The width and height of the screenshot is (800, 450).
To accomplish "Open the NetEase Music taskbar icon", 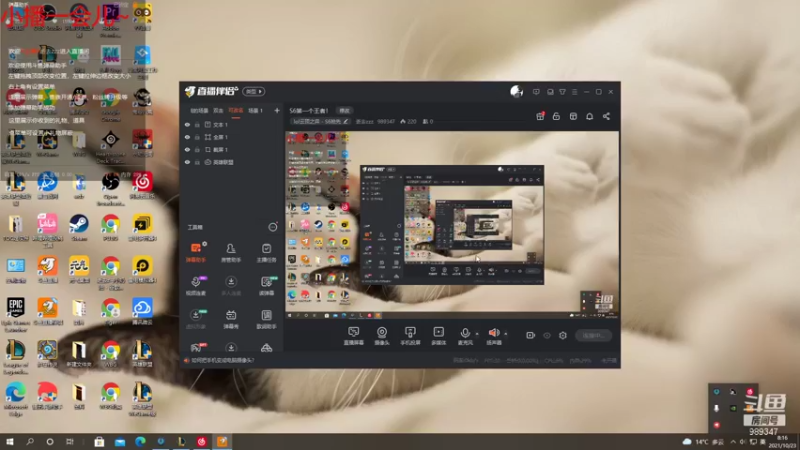I will pos(202,442).
